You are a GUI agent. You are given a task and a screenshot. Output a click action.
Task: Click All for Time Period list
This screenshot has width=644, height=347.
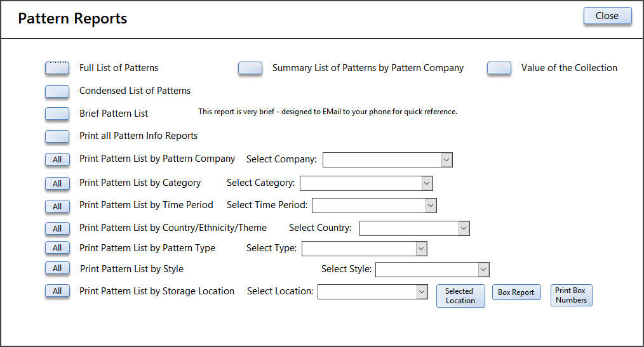point(57,206)
